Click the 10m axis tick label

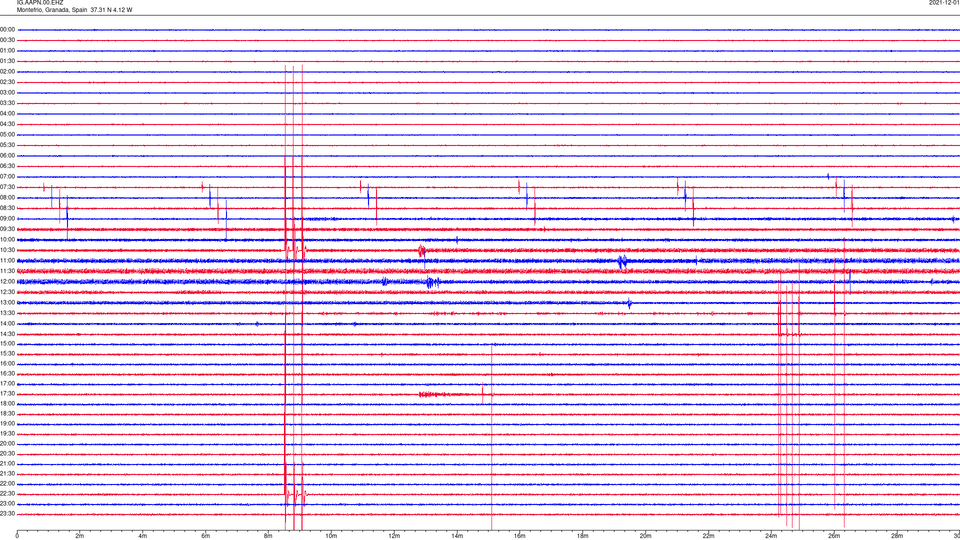click(x=331, y=536)
